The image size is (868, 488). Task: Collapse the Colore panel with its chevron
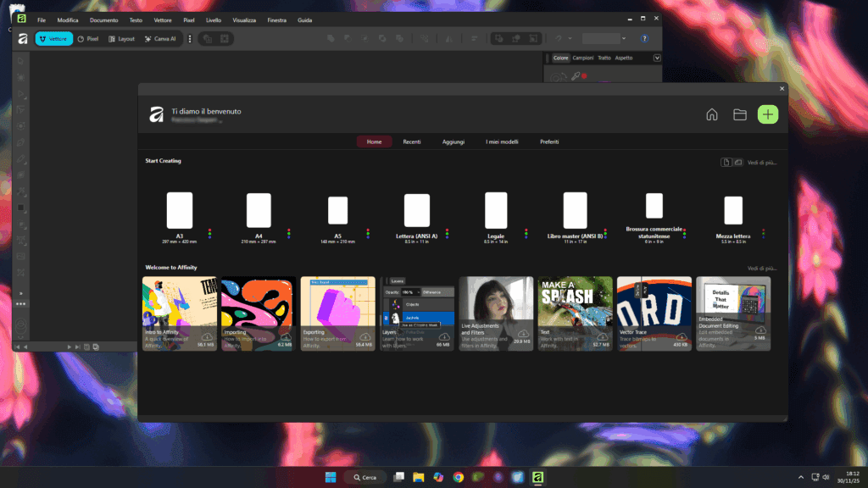pos(657,58)
